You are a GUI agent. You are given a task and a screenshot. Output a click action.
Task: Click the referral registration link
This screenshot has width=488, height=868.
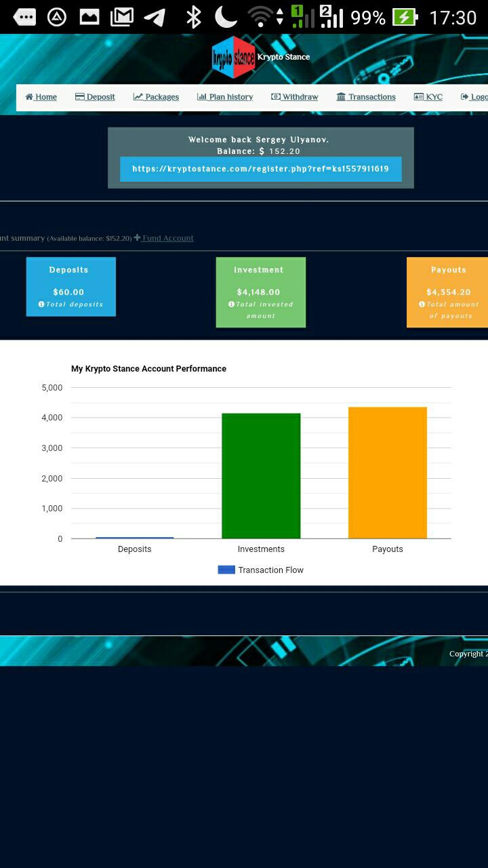(x=261, y=169)
